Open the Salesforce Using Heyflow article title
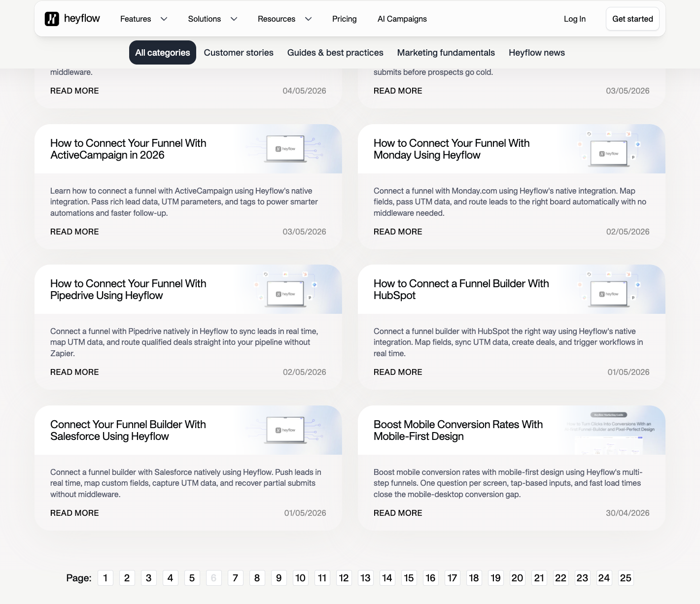The width and height of the screenshot is (700, 604). pyautogui.click(x=128, y=430)
